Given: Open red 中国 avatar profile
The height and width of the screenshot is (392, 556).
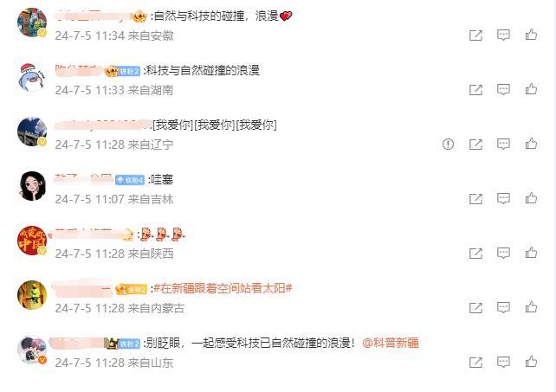Looking at the screenshot, I should click(32, 241).
